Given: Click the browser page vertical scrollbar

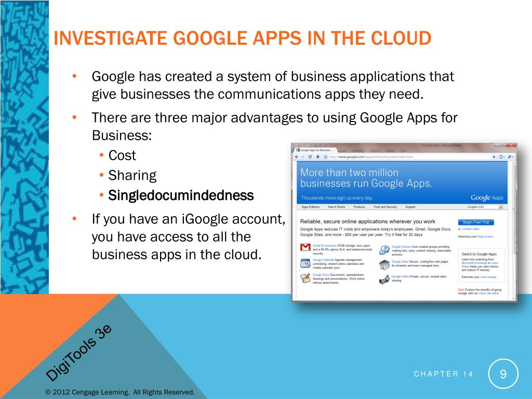Looking at the screenshot, I should pos(513,231).
